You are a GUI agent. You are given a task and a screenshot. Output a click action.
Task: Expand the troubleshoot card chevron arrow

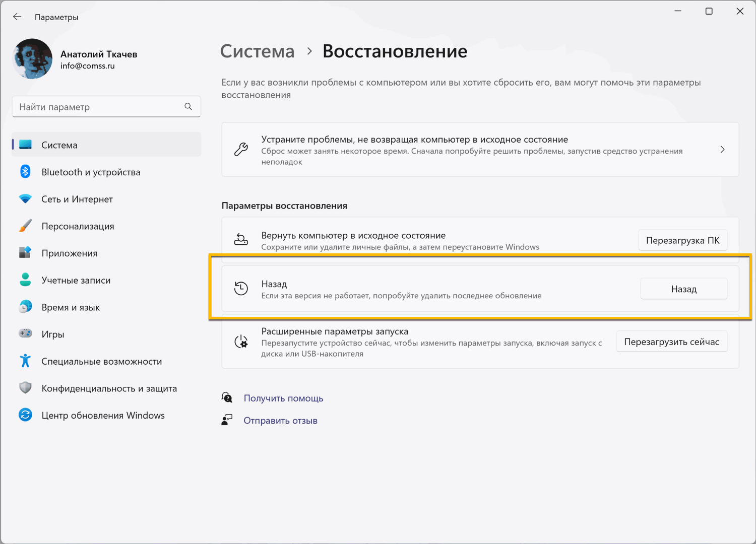[722, 150]
